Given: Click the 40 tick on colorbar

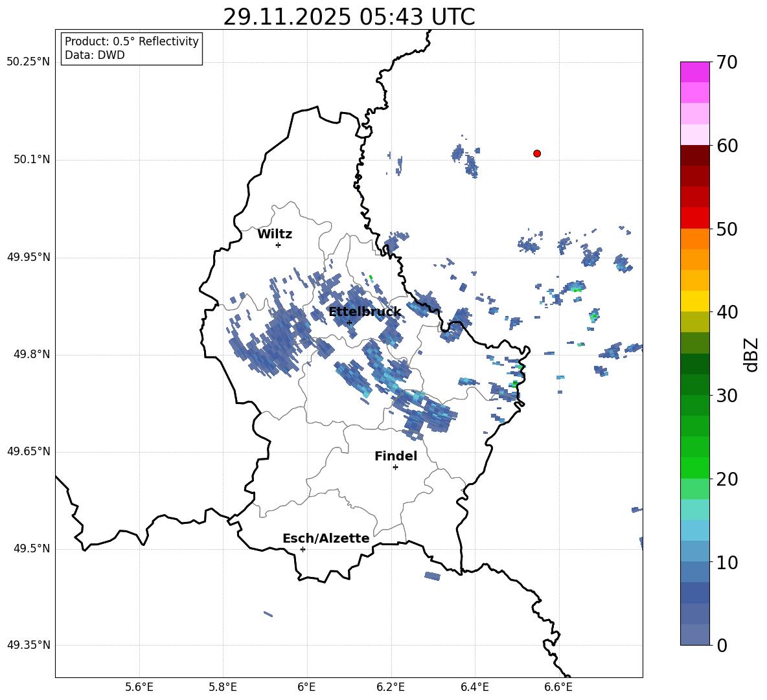Looking at the screenshot, I should pos(727,312).
